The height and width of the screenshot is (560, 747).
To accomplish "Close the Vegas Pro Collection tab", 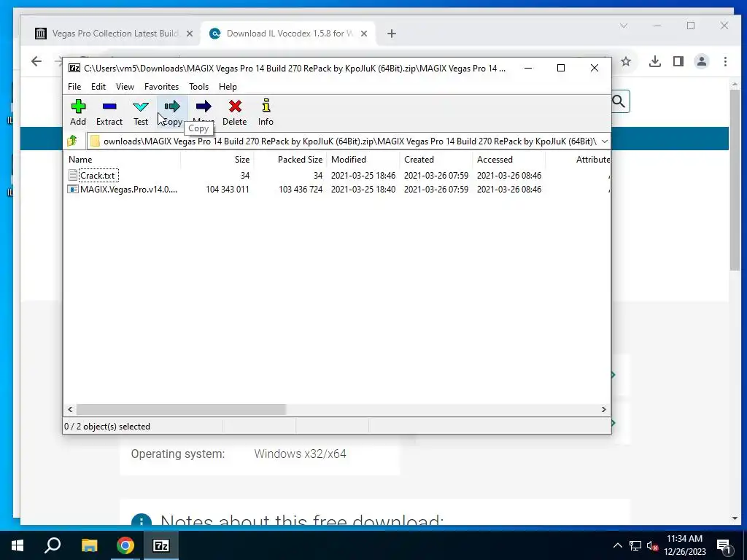I will pyautogui.click(x=189, y=34).
